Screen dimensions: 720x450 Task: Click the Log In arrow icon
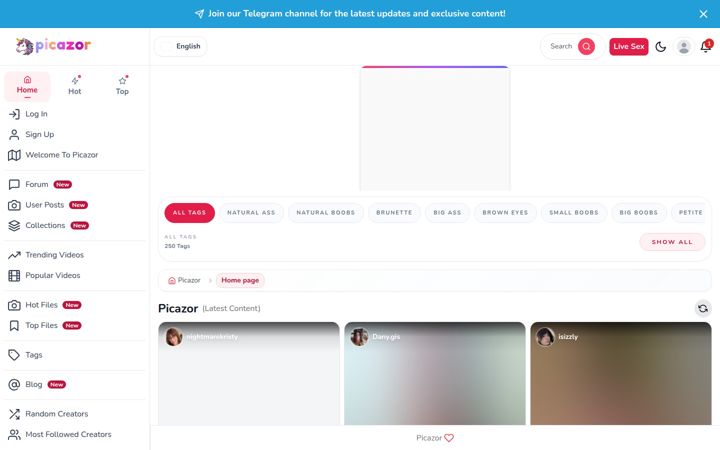pos(14,114)
